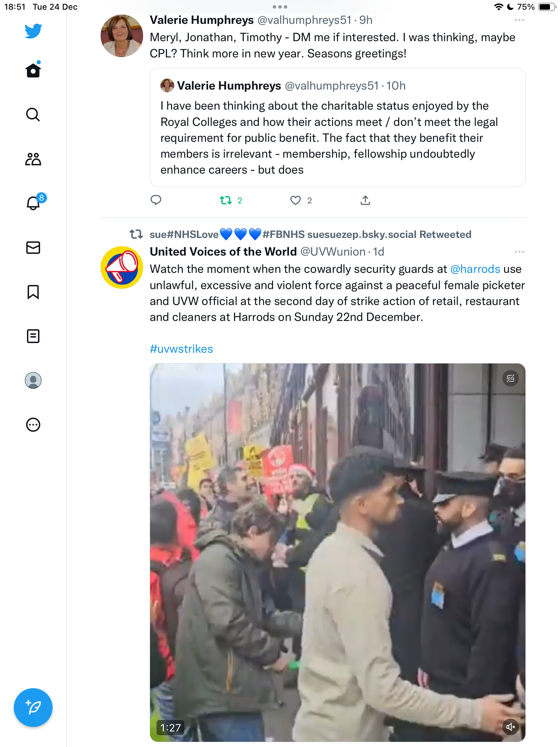
Task: Compose a new tweet with the blue button
Action: tap(33, 708)
